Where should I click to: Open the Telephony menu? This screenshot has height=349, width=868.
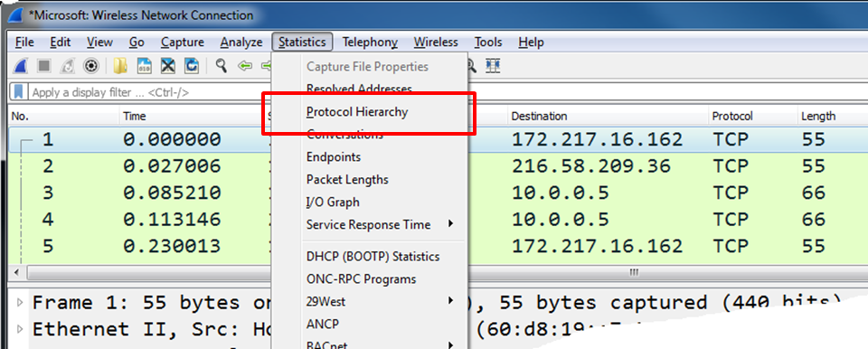(370, 42)
